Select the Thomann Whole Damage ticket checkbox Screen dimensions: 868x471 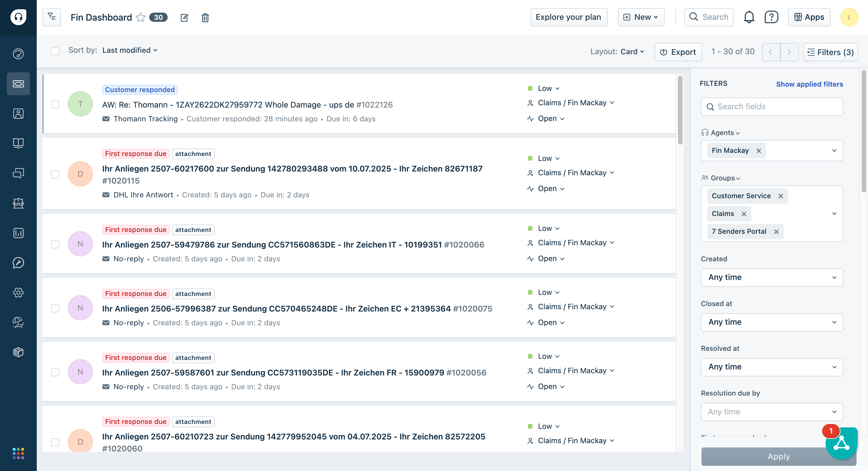coord(55,104)
